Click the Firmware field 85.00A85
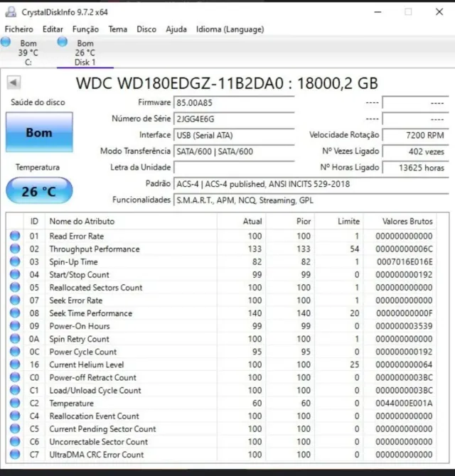This screenshot has width=455, height=476. pos(234,102)
